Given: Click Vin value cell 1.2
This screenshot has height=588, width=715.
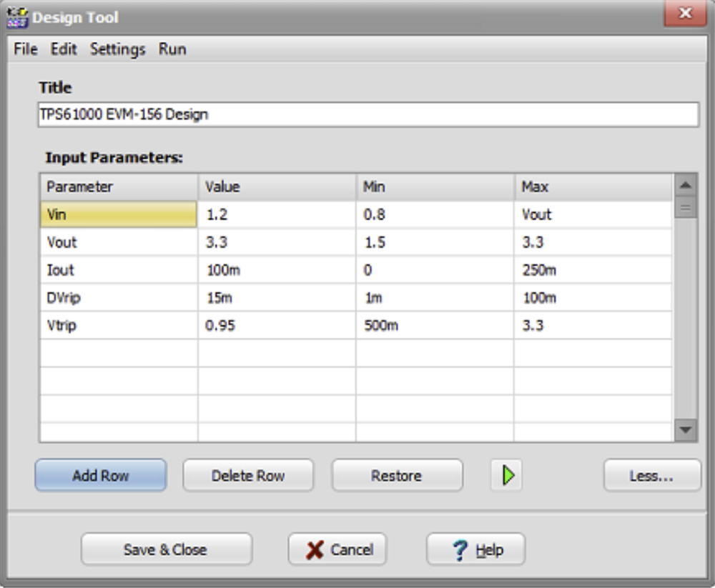Looking at the screenshot, I should 277,214.
